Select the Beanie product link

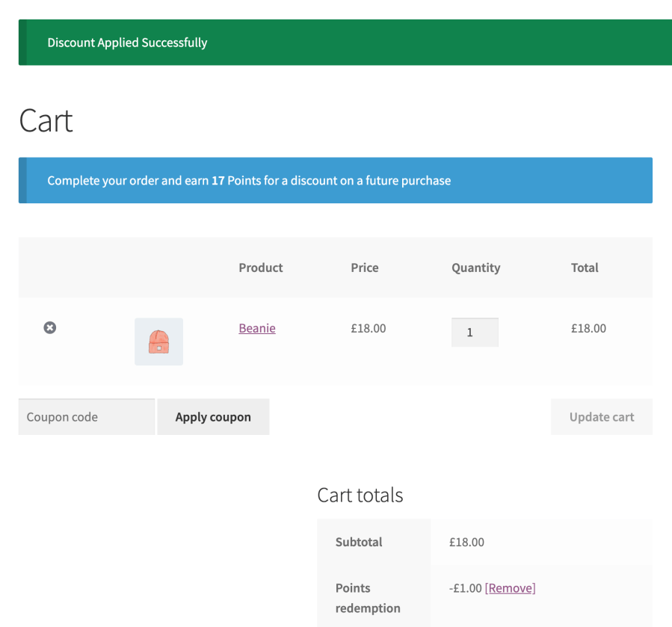click(256, 328)
